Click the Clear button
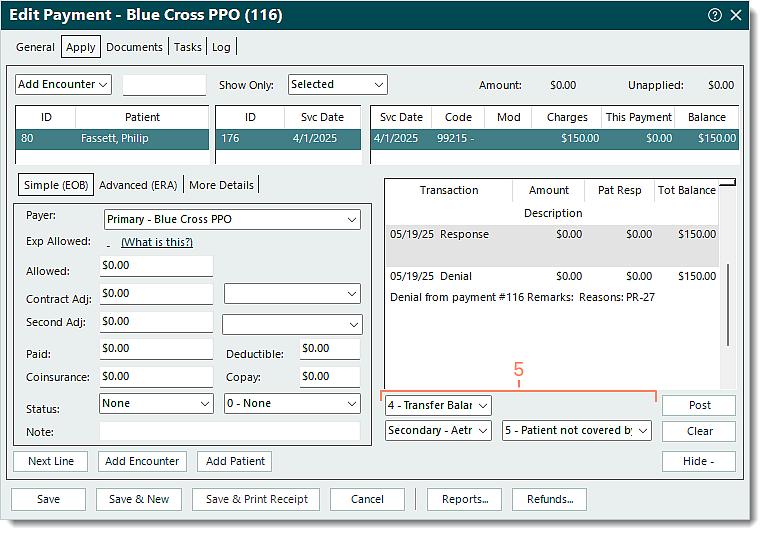Image resolution: width=765 pixels, height=535 pixels. point(699,431)
